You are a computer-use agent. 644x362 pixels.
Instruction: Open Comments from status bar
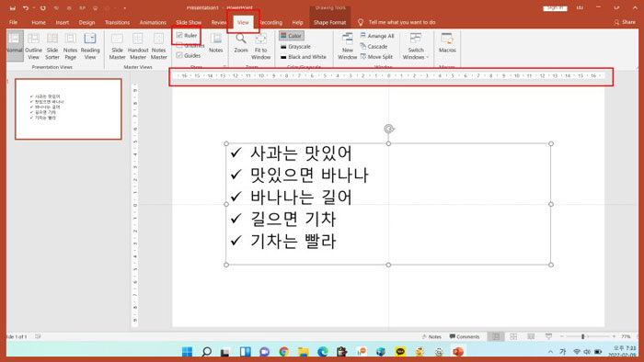point(465,336)
